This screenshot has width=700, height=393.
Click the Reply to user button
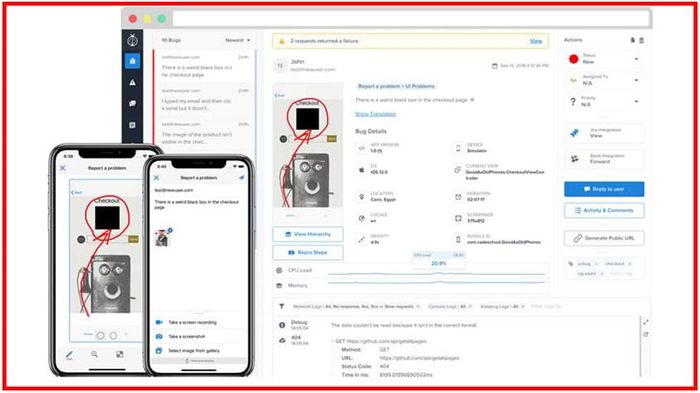coord(604,189)
